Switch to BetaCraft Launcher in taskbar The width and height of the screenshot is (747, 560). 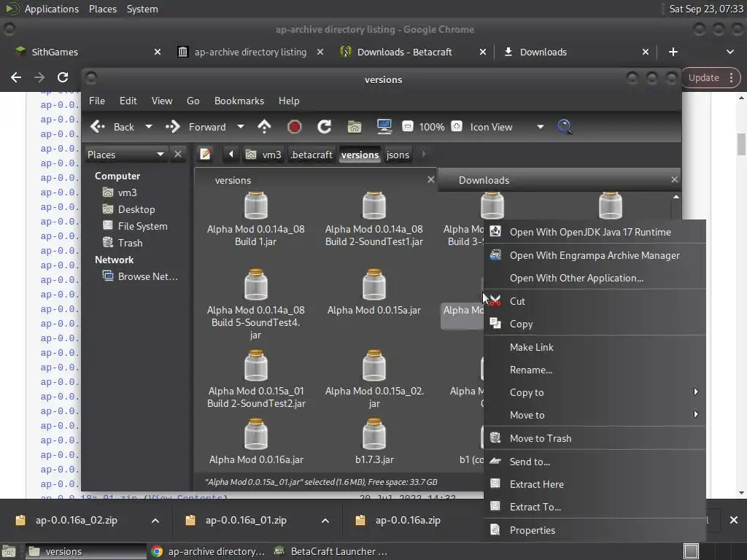point(332,551)
